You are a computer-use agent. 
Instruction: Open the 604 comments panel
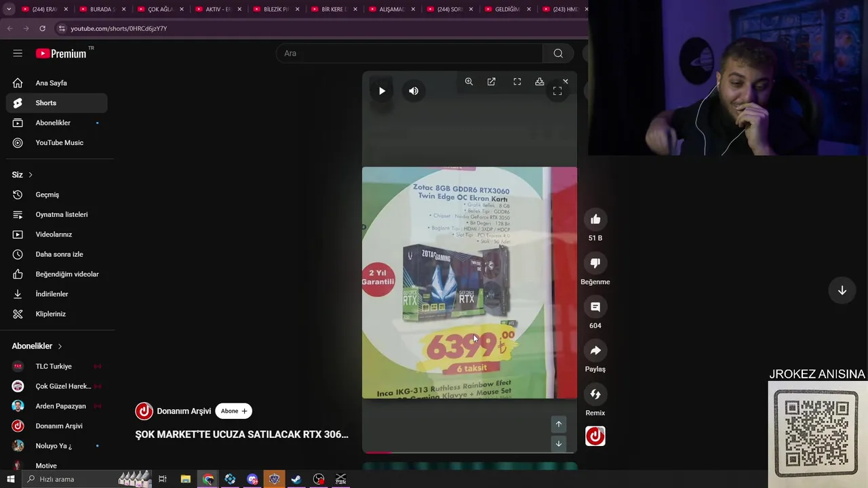595,307
